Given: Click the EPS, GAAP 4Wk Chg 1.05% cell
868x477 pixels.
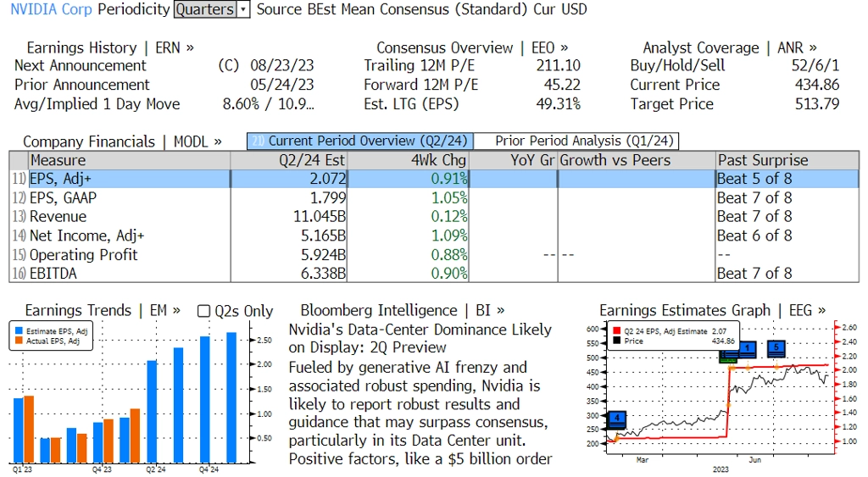Looking at the screenshot, I should pyautogui.click(x=408, y=197).
